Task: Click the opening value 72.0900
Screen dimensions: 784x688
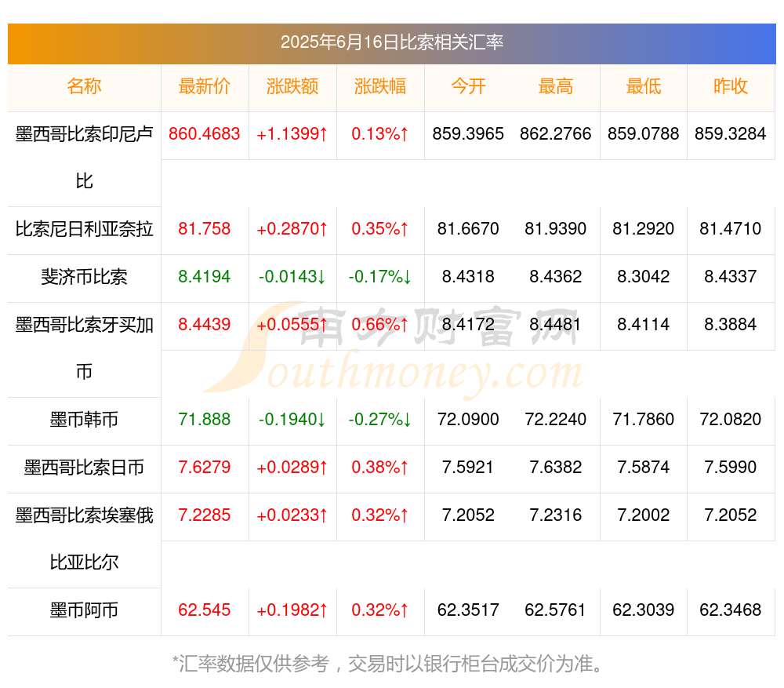Action: coord(468,419)
